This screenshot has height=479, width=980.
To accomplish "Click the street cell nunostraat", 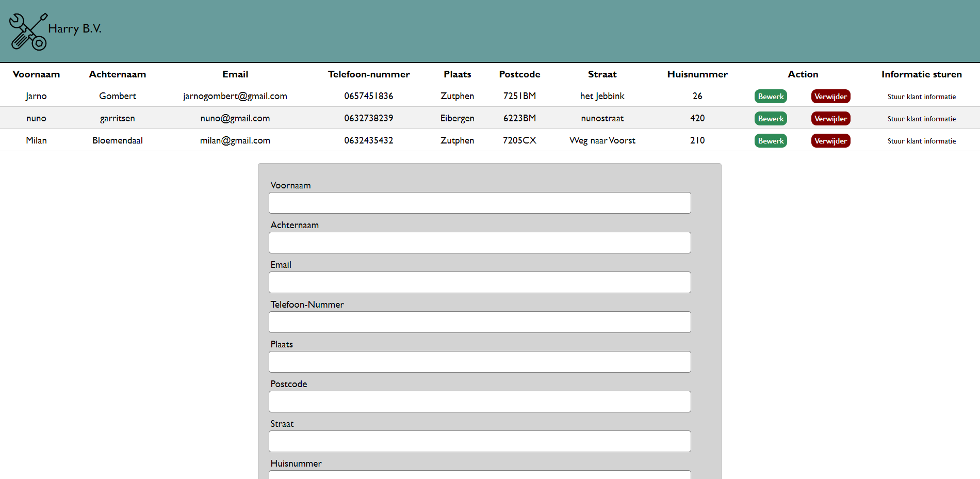I will tap(602, 118).
